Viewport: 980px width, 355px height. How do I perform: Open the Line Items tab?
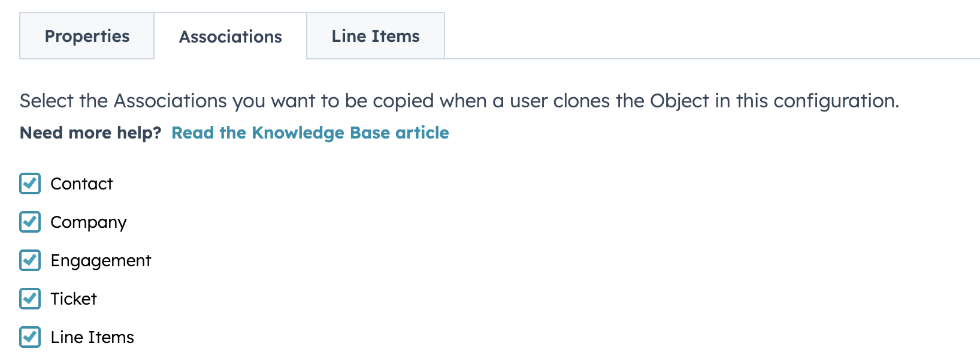[x=376, y=36]
